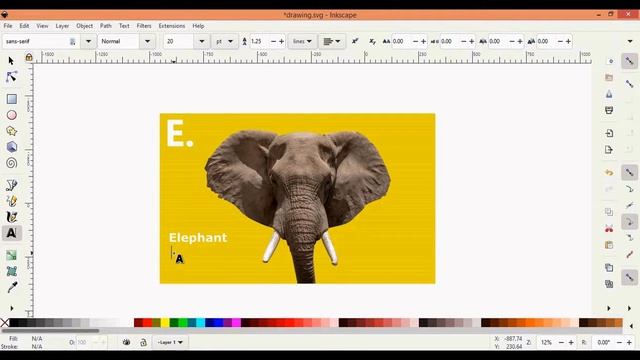Select the Node edit tool

(11, 77)
